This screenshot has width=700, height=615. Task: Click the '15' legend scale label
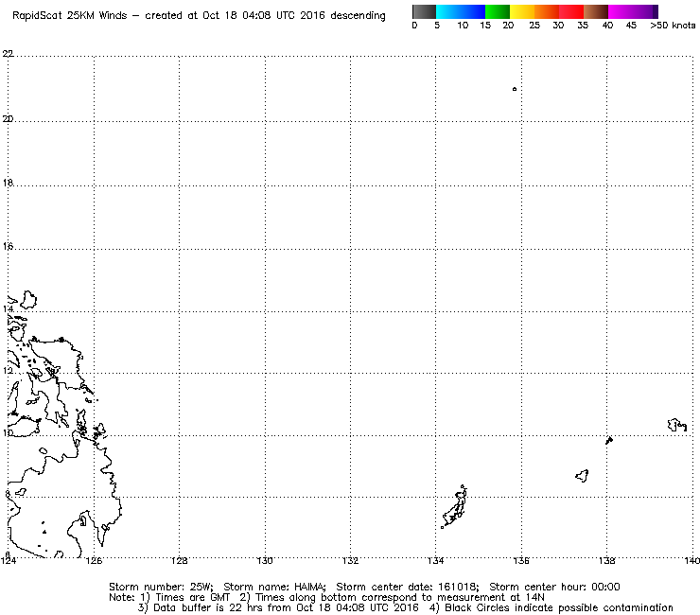click(485, 26)
